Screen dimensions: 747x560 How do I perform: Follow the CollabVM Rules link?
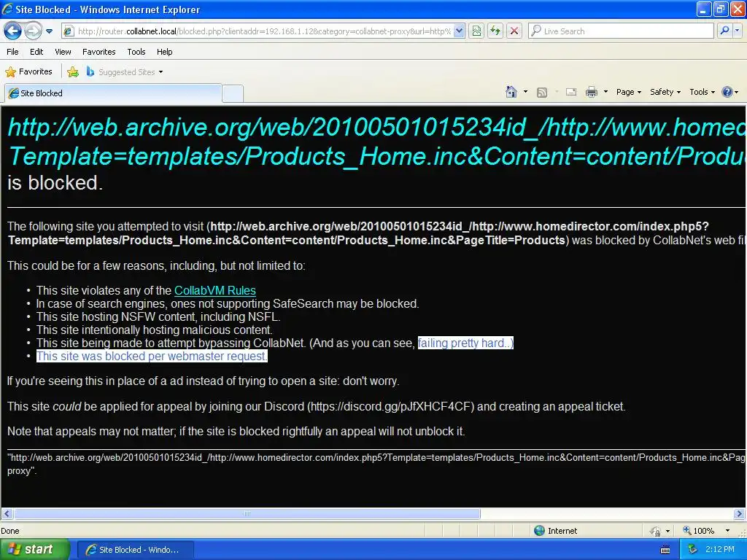click(x=215, y=290)
